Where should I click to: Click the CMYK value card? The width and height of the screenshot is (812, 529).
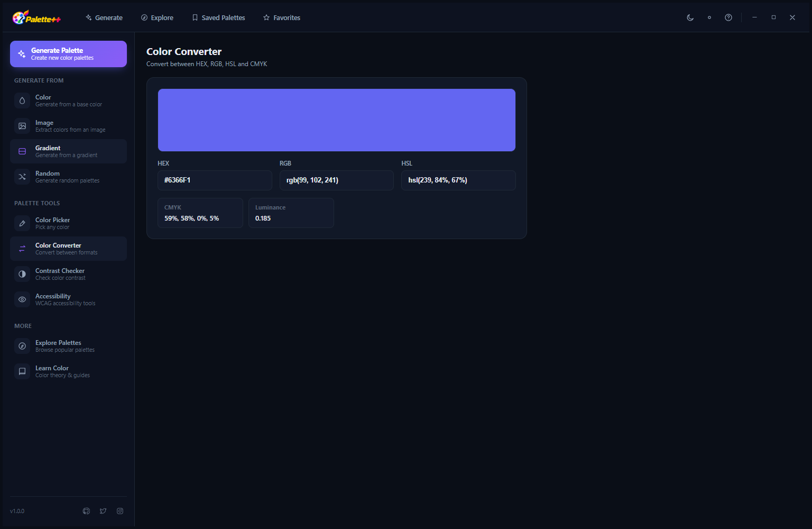tap(200, 213)
